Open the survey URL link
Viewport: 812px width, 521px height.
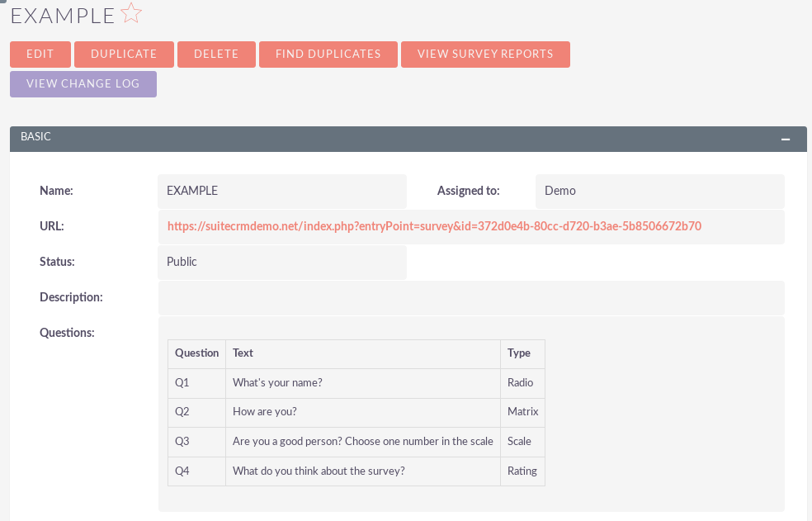[x=434, y=226]
